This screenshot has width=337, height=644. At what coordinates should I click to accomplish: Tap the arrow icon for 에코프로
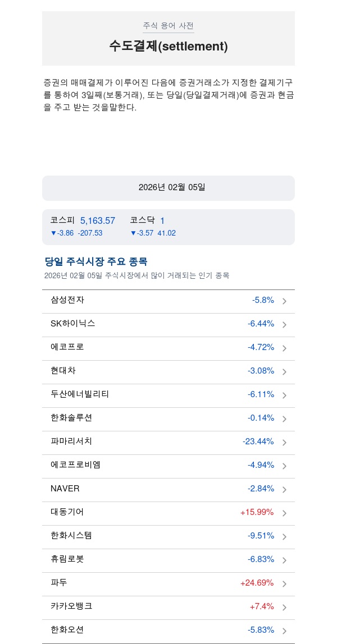click(284, 348)
